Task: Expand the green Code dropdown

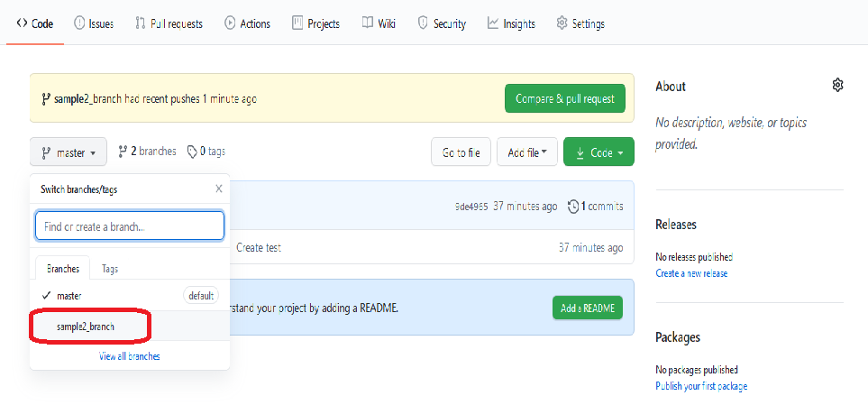Action: click(x=598, y=152)
